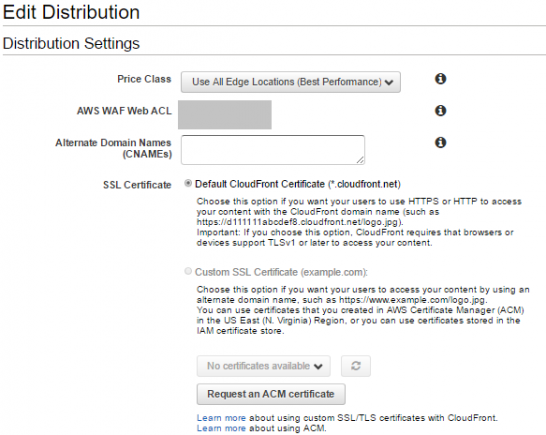
Task: Show info for Alternate Domain Names
Action: (x=440, y=142)
